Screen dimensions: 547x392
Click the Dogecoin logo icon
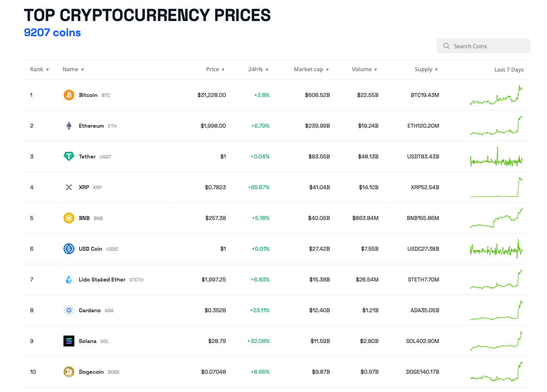click(69, 372)
